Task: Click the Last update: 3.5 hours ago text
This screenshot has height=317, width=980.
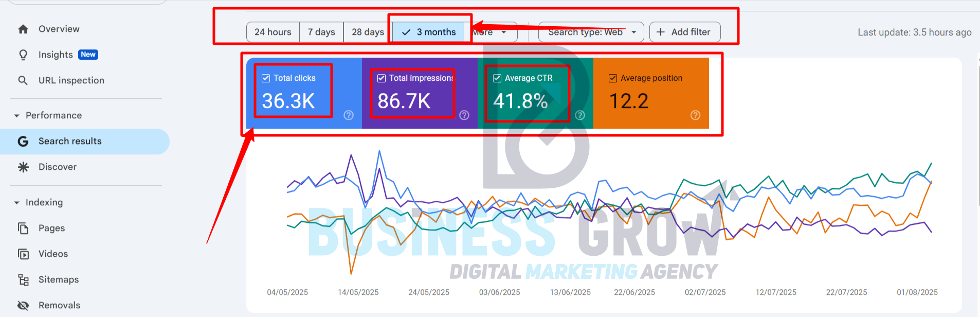Action: pyautogui.click(x=915, y=32)
